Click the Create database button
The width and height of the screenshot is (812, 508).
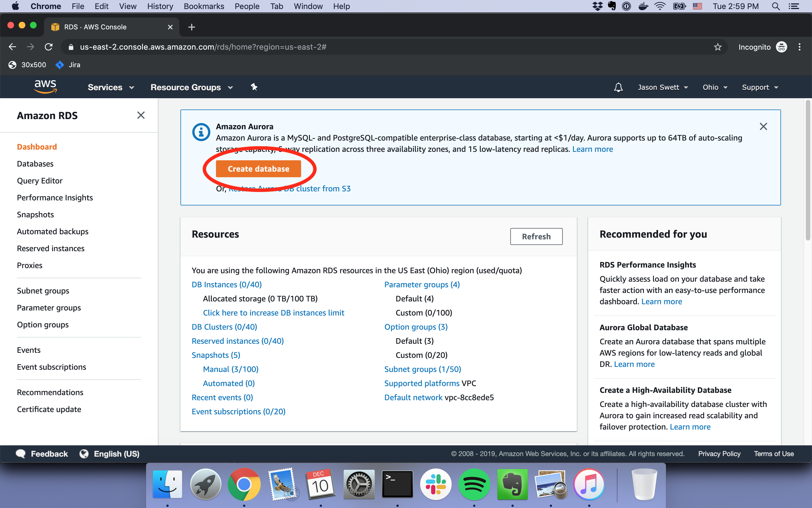click(x=258, y=169)
